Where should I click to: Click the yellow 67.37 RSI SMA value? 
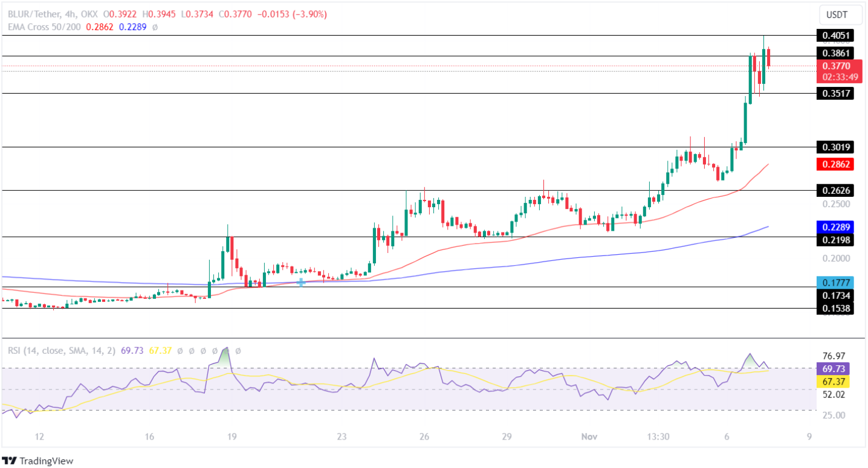(x=160, y=350)
